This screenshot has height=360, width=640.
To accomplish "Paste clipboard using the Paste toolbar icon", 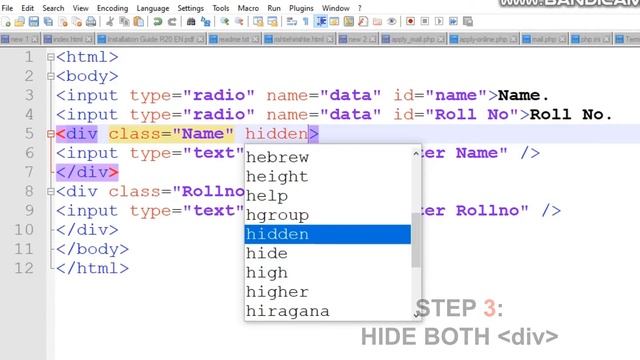I will [139, 22].
